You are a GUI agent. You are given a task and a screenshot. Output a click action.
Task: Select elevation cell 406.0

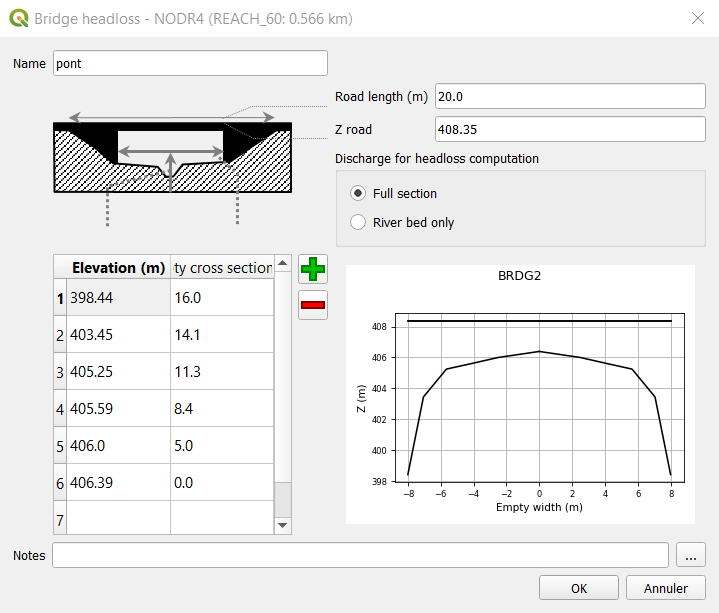(118, 446)
